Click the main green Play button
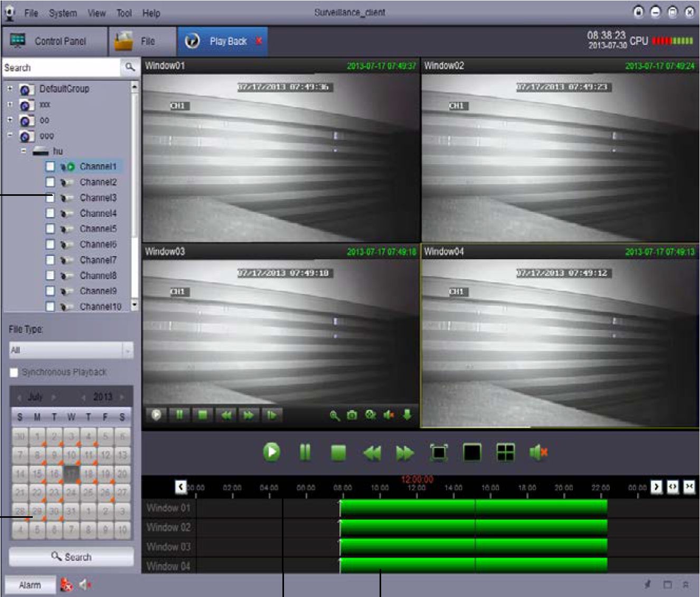700x597 pixels. point(271,452)
